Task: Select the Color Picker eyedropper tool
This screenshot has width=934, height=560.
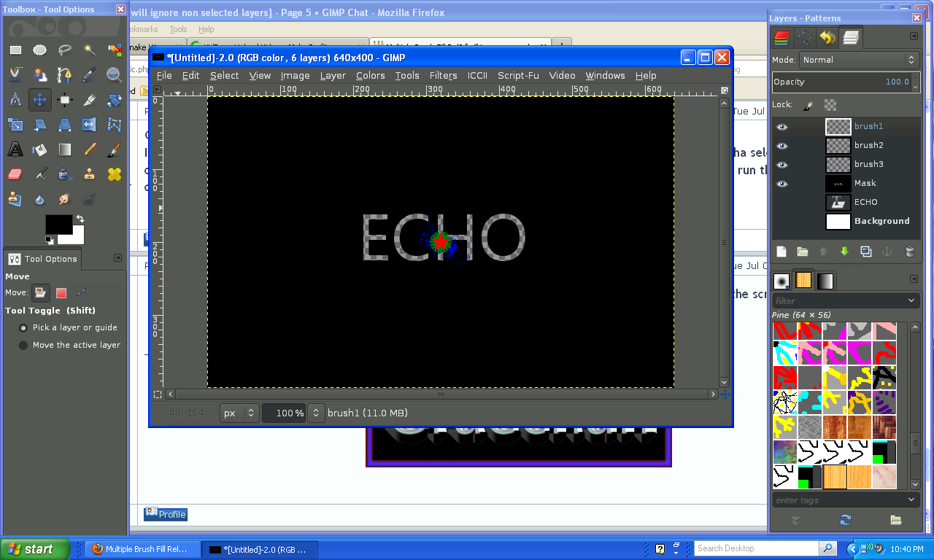Action: tap(90, 74)
